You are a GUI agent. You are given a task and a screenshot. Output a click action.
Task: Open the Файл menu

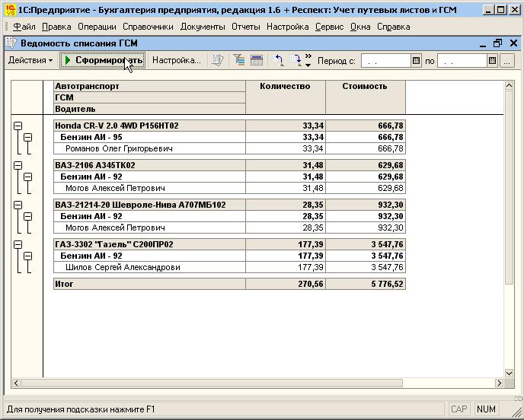[x=24, y=27]
